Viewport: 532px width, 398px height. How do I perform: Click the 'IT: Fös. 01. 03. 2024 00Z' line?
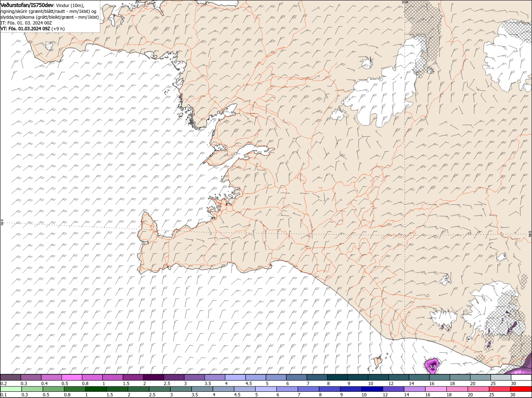tap(26, 23)
